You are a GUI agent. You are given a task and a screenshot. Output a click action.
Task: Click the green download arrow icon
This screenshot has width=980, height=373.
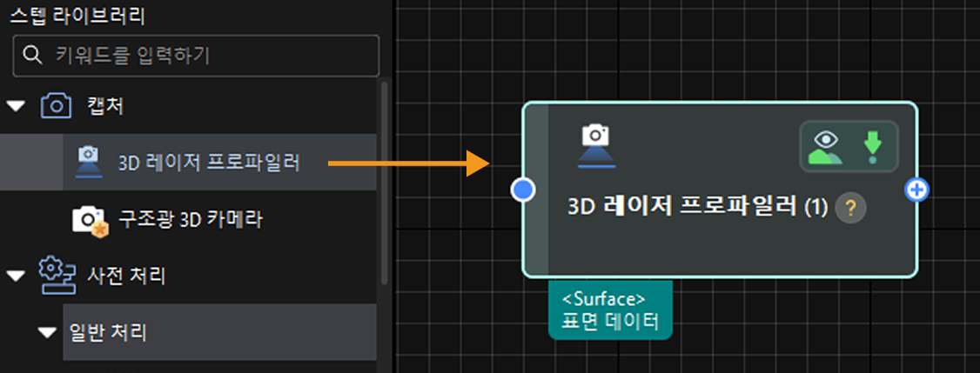click(872, 148)
